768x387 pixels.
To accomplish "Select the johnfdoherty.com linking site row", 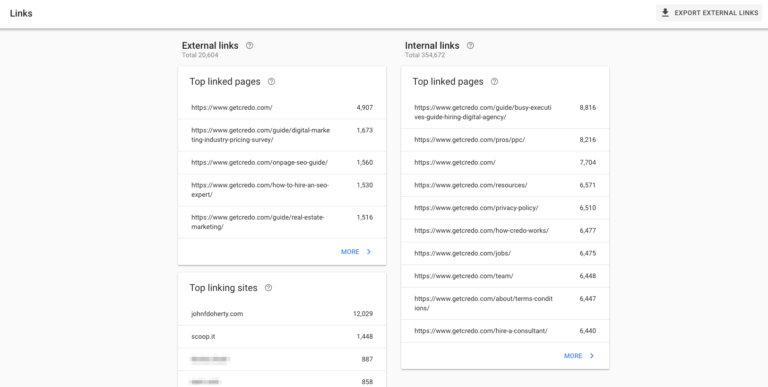I will pyautogui.click(x=282, y=314).
